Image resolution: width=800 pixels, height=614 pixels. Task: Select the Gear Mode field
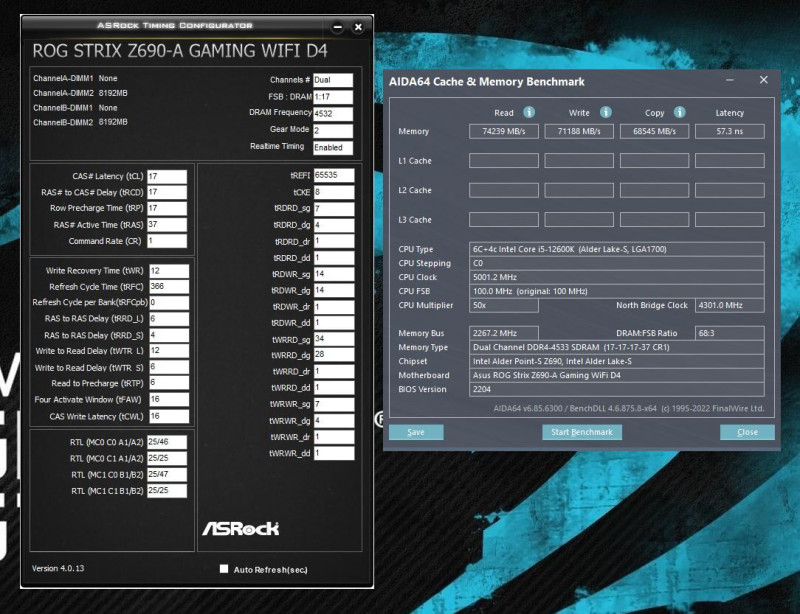pyautogui.click(x=333, y=131)
